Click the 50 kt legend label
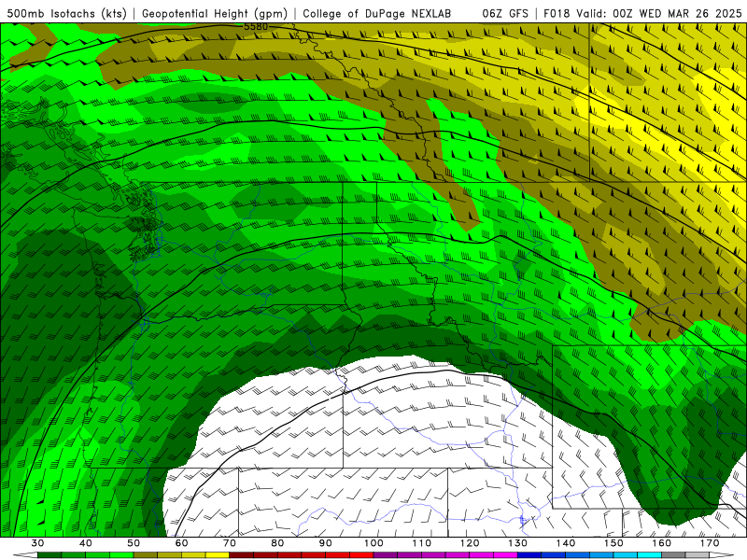 pos(134,543)
